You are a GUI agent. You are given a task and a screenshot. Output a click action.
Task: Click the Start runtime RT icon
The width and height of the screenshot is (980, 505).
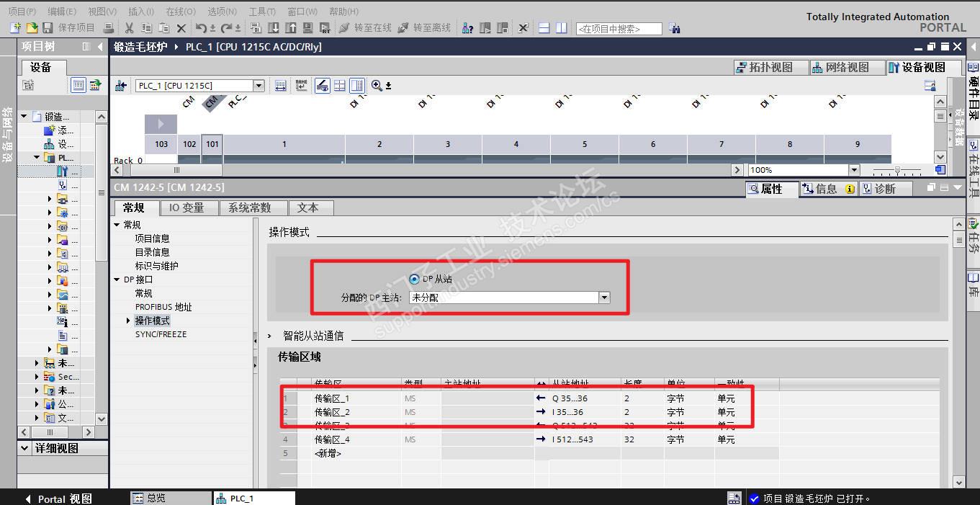point(325,28)
